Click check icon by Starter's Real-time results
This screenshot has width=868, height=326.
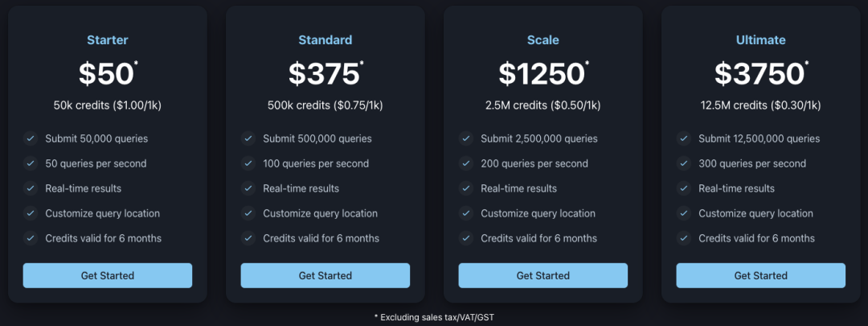(x=31, y=188)
